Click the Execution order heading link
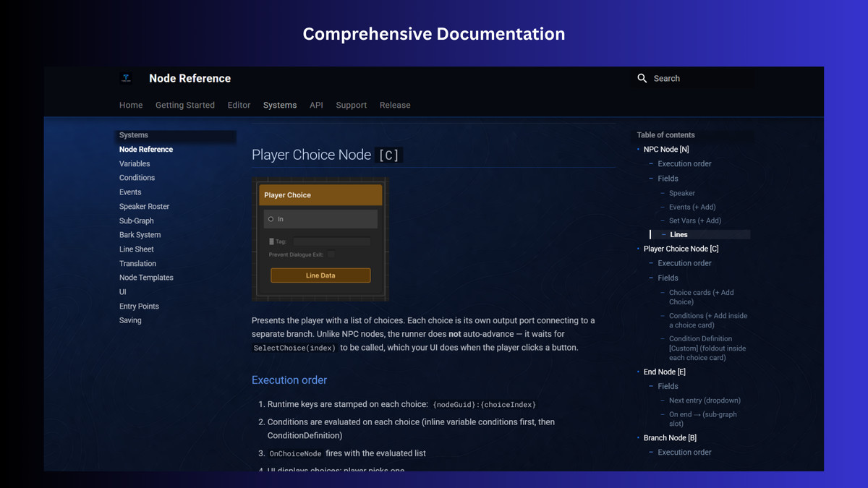This screenshot has height=488, width=868. coord(289,380)
